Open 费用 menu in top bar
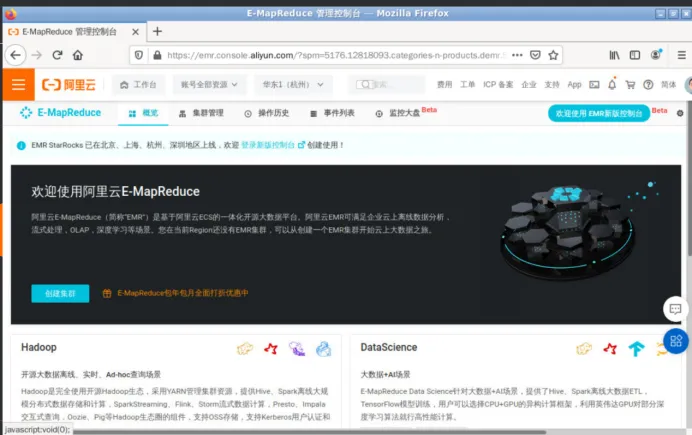 (x=444, y=84)
